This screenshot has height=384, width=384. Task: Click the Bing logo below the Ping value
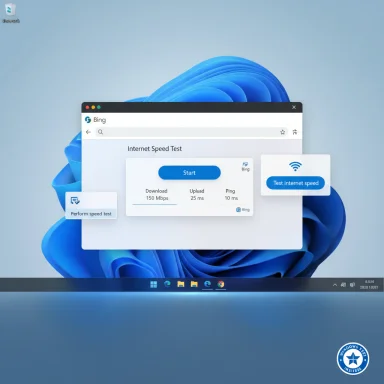point(243,210)
